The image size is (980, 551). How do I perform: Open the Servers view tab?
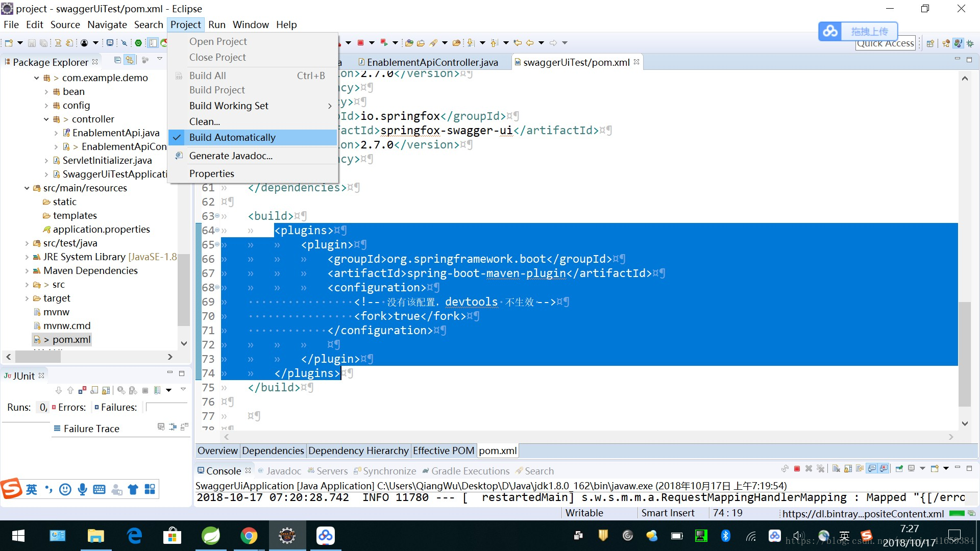(x=331, y=471)
